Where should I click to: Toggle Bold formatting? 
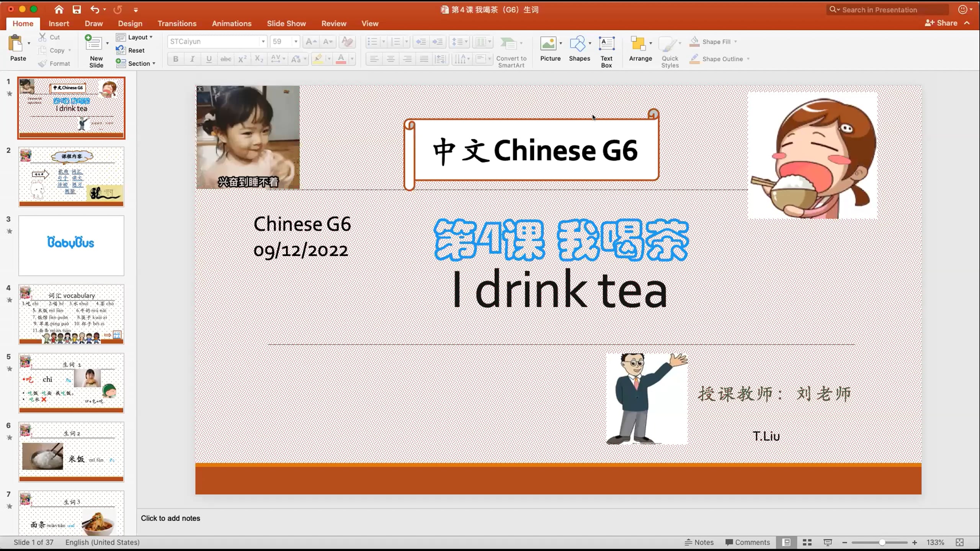coord(176,59)
